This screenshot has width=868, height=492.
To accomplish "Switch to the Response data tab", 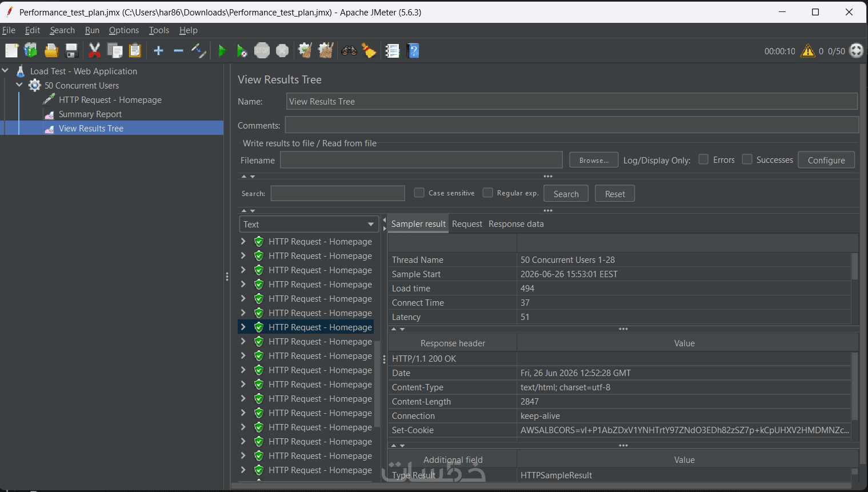I will tap(516, 224).
